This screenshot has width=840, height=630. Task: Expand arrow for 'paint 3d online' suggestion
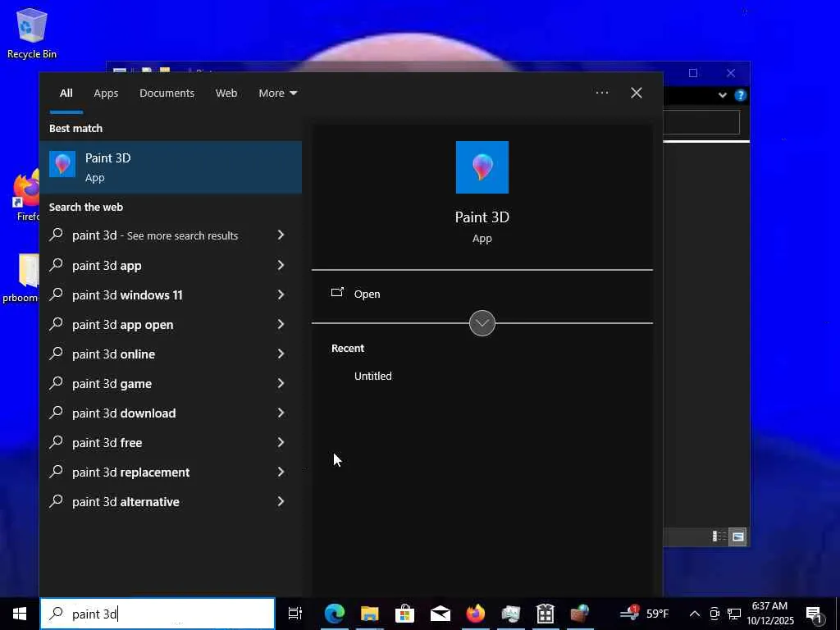click(x=281, y=354)
